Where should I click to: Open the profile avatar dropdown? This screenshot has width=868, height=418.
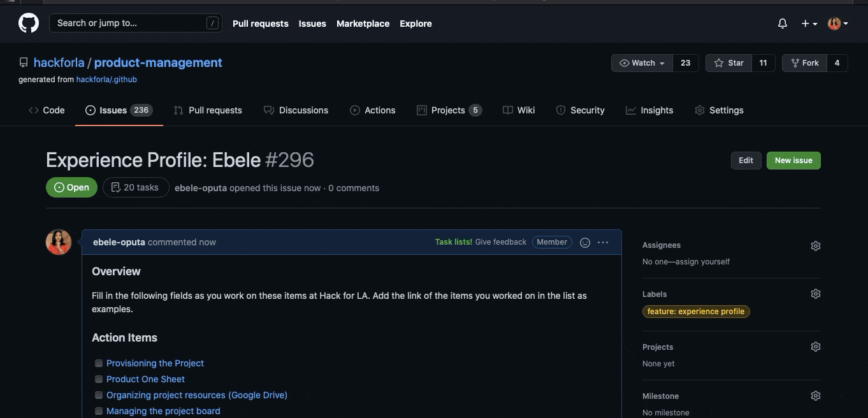point(837,23)
